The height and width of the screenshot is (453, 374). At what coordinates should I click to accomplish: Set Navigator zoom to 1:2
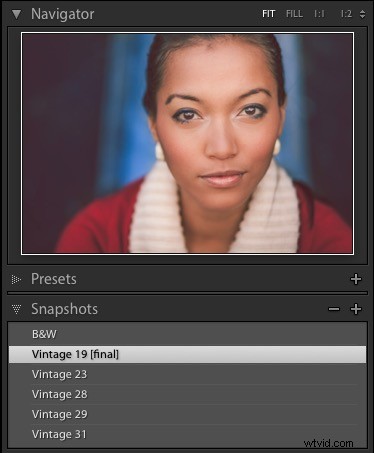346,14
